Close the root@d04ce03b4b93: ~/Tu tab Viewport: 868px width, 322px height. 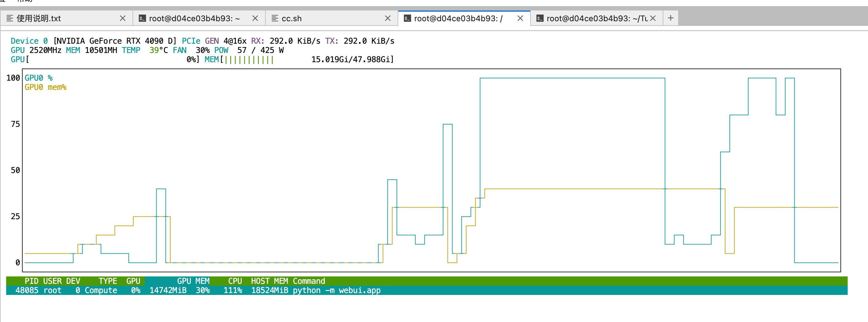pos(653,18)
